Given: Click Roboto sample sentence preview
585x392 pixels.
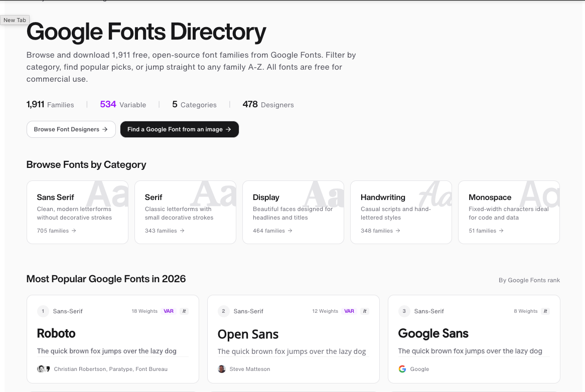Looking at the screenshot, I should [x=107, y=351].
